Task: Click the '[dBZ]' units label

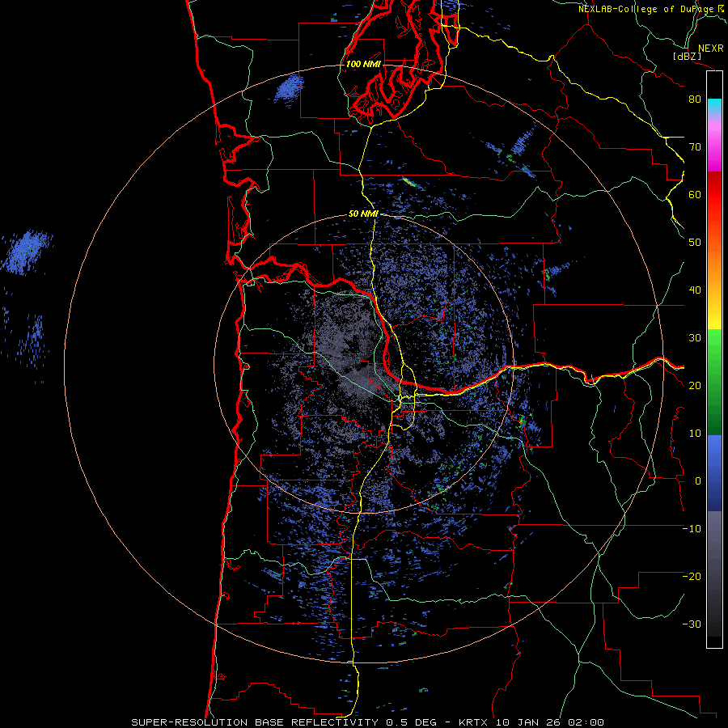Action: [687, 56]
